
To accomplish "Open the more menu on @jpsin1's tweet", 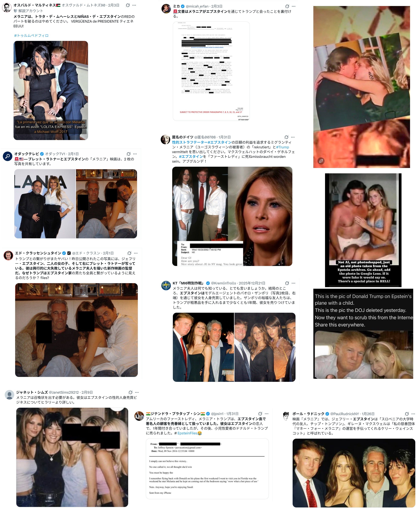I will pyautogui.click(x=267, y=414).
